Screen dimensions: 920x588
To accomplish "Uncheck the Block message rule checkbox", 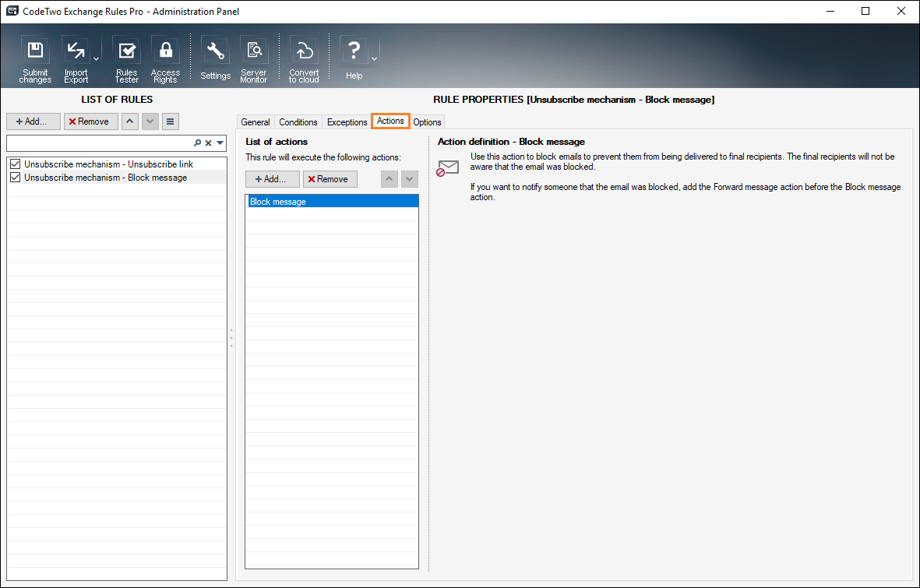I will (x=16, y=178).
